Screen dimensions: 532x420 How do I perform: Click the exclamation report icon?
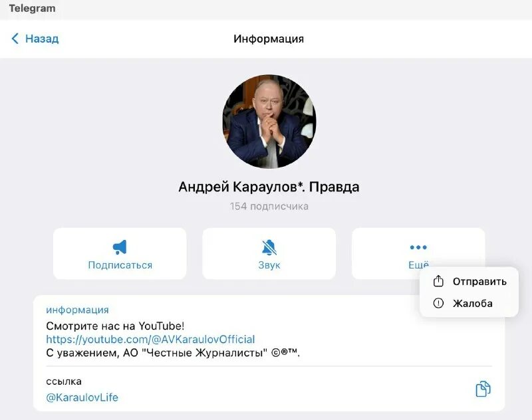[x=438, y=303]
